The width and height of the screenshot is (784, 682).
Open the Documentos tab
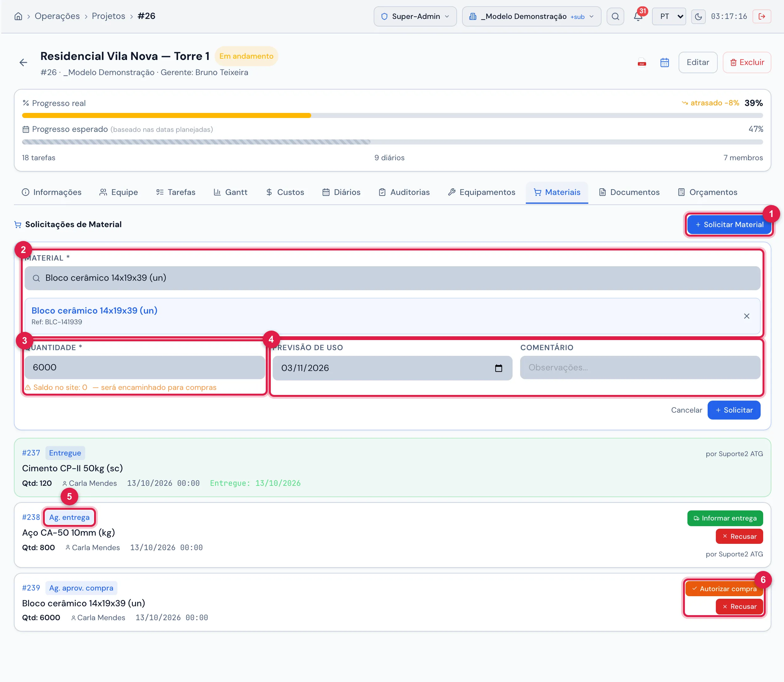point(629,192)
